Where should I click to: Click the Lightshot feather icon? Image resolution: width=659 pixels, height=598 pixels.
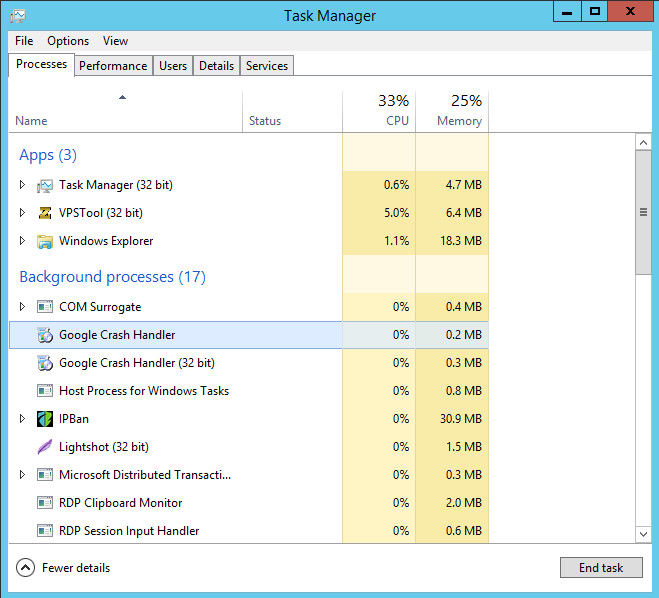[x=44, y=447]
